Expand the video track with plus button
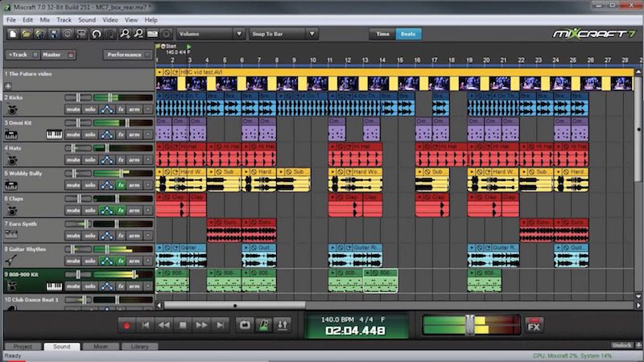 (x=8, y=86)
